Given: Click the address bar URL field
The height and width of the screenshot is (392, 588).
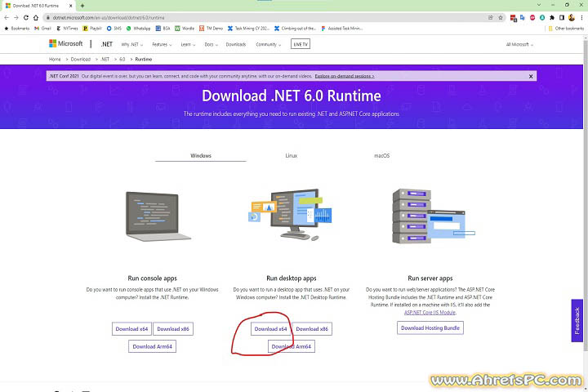Looking at the screenshot, I should tap(262, 18).
